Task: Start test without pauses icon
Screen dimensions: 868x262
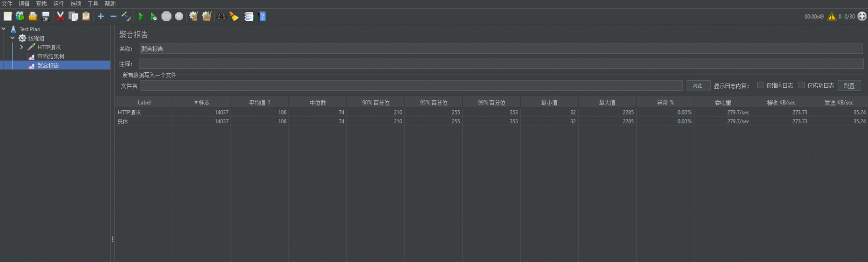Action: tap(153, 16)
